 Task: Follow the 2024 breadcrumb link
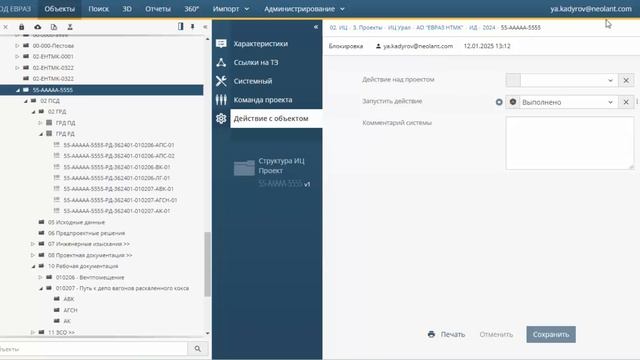pyautogui.click(x=489, y=28)
